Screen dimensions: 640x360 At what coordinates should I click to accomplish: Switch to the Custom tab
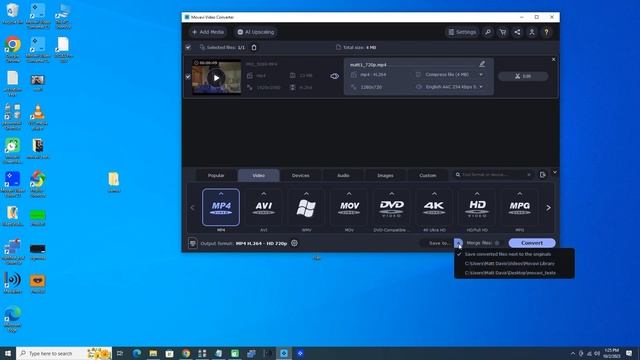click(x=428, y=175)
